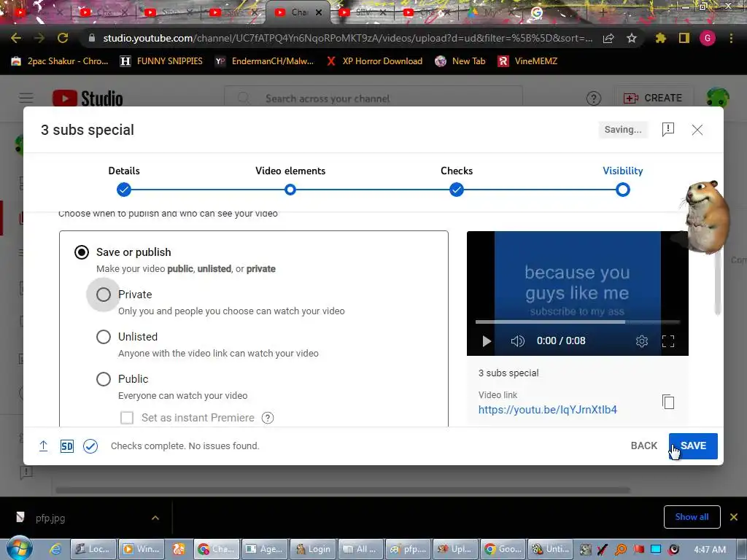Jump to Video elements step

(290, 190)
